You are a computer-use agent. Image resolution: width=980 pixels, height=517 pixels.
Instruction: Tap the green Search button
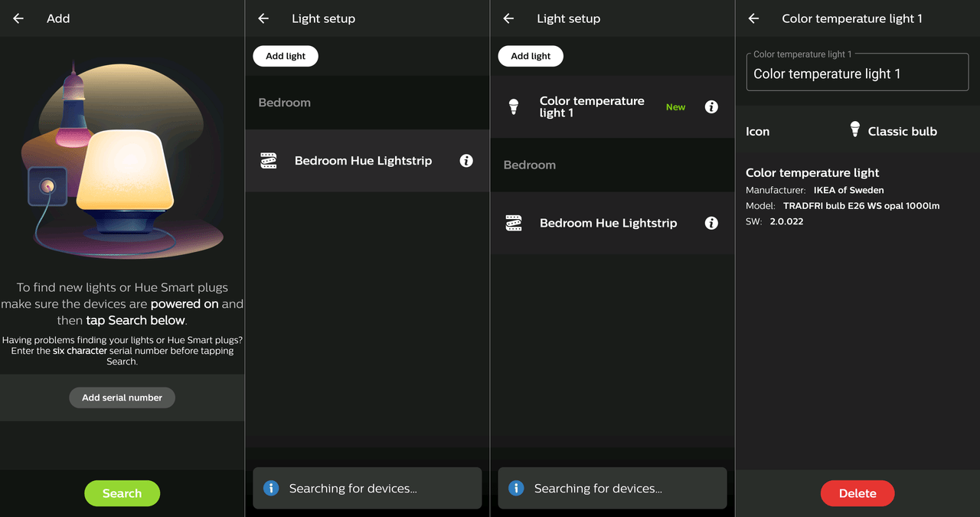tap(122, 493)
